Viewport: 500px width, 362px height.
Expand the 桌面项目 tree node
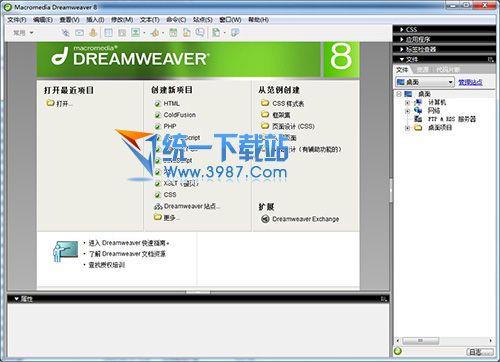[x=407, y=127]
